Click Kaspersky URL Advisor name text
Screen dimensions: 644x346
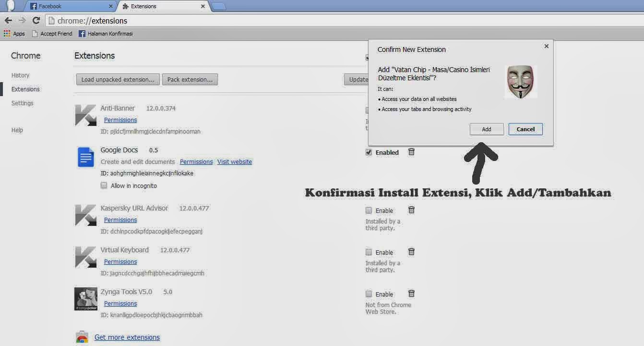point(134,208)
